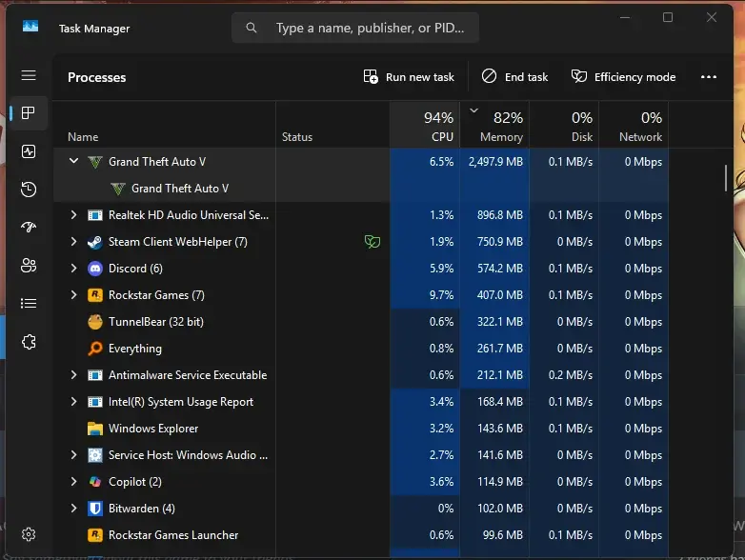This screenshot has width=745, height=560.
Task: Open the more options ellipsis menu
Action: [x=709, y=77]
